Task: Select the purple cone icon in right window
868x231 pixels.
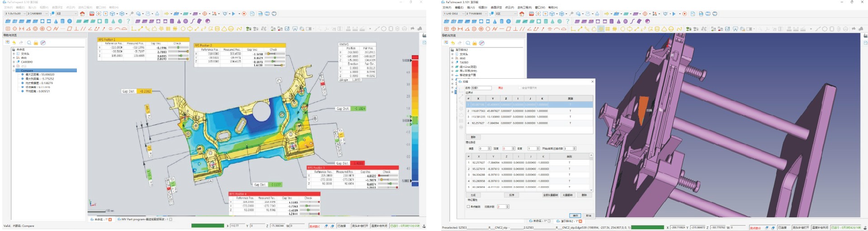Action: click(619, 21)
